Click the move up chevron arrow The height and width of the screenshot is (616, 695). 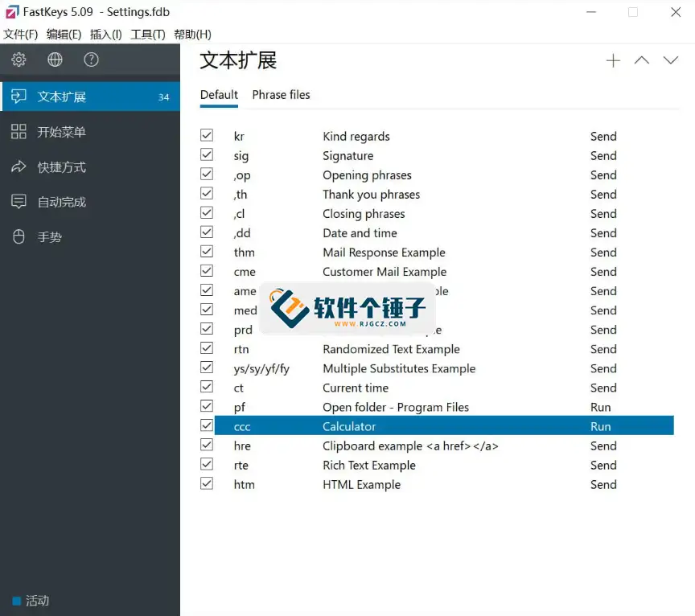pyautogui.click(x=641, y=60)
